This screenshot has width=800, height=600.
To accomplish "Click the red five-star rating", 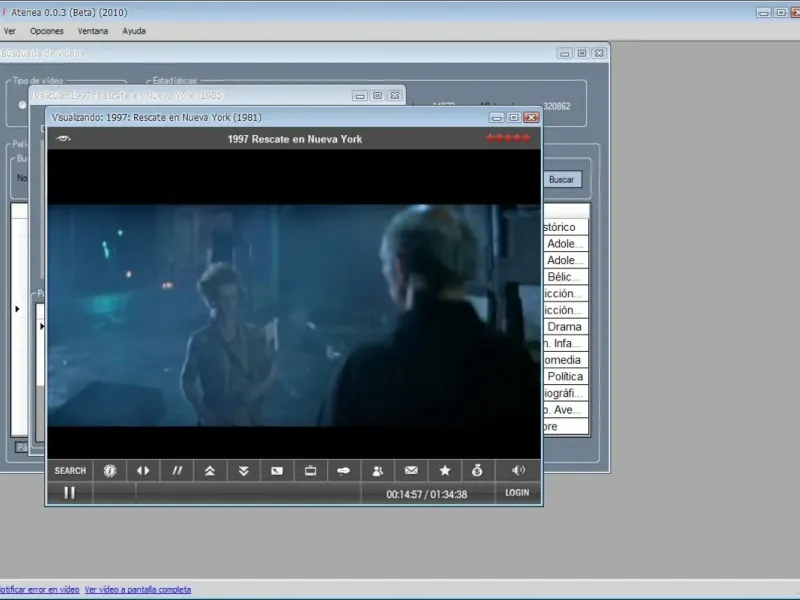I will click(x=508, y=138).
